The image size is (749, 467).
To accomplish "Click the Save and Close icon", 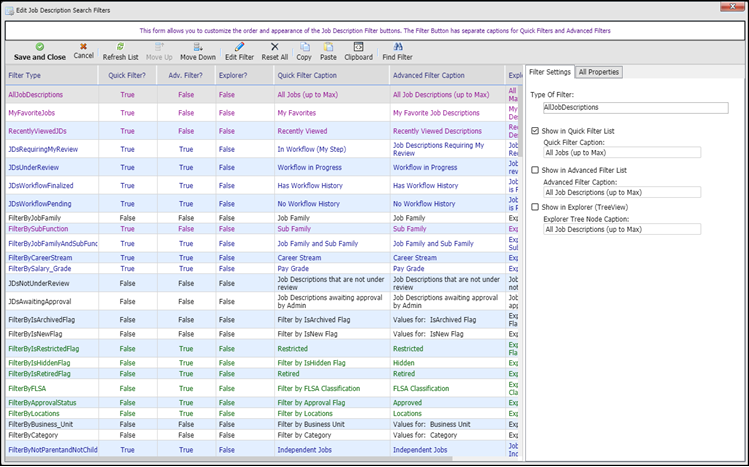I will [40, 46].
